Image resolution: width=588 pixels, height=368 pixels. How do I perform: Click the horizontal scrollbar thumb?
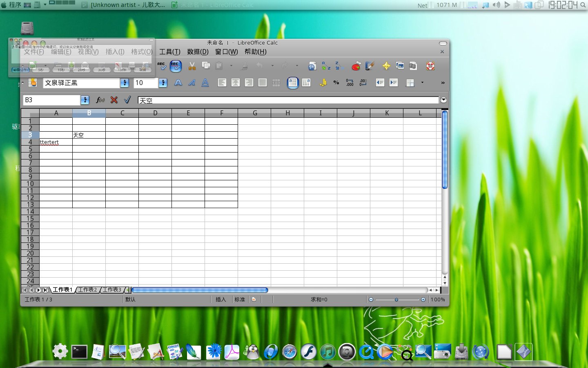[200, 290]
